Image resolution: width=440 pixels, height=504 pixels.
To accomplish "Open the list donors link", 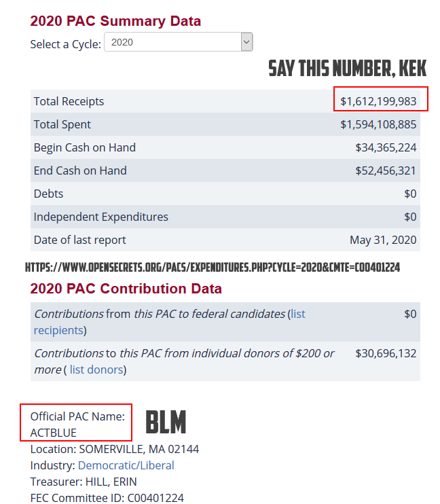I will tap(96, 370).
